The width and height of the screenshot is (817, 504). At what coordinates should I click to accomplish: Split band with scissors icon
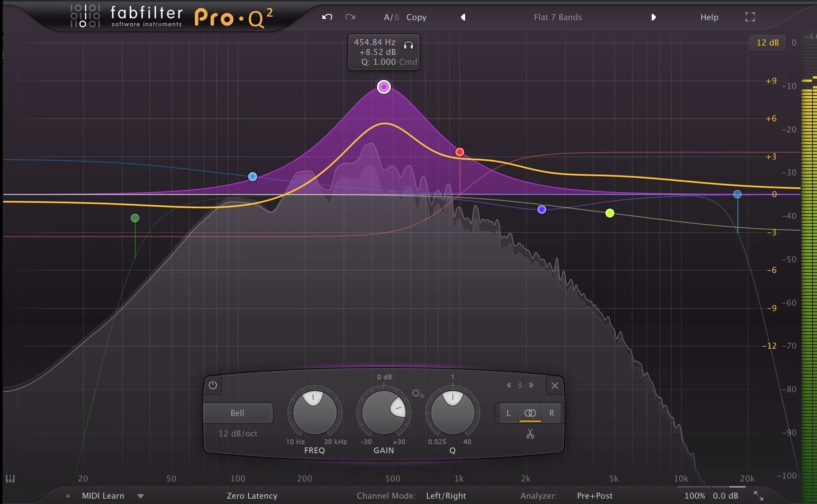[530, 434]
